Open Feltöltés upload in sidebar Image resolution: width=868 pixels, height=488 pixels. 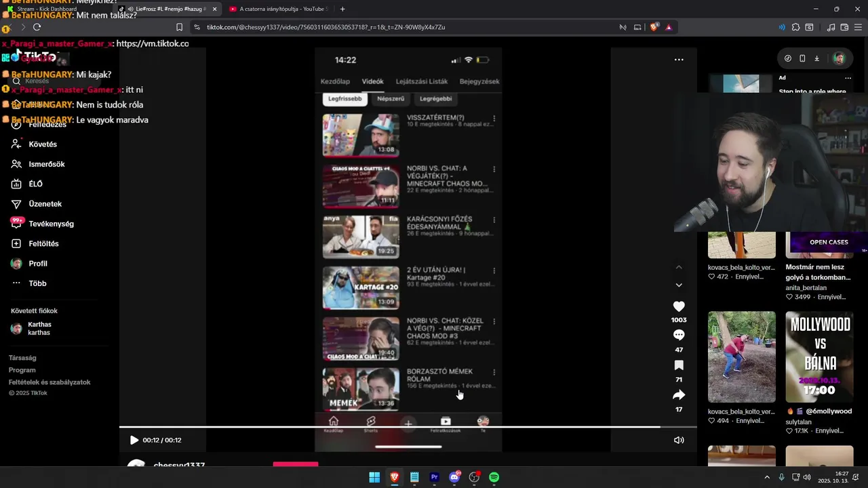point(43,243)
